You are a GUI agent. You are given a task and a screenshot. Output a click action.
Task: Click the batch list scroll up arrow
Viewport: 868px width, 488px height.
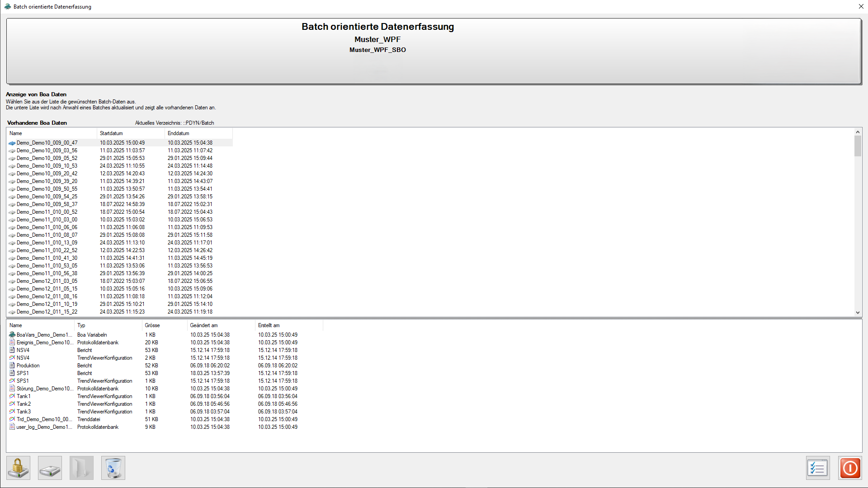(x=858, y=132)
